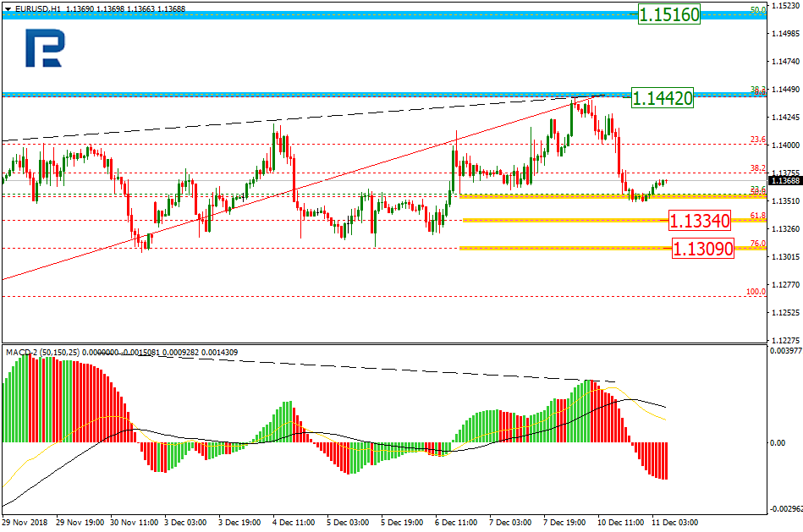The width and height of the screenshot is (803, 532).
Task: Click the current price tag 1.13688
Action: (x=786, y=181)
